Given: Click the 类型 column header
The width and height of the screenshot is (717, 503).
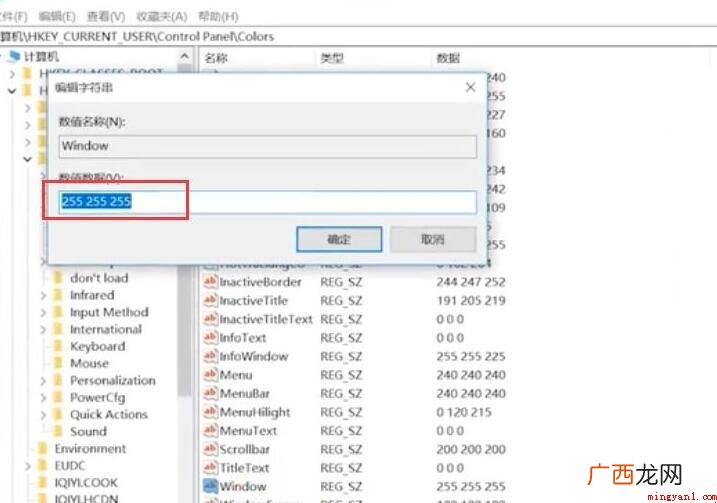Looking at the screenshot, I should click(332, 58).
